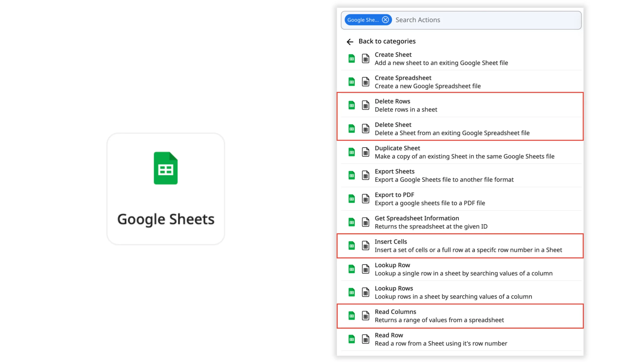Click document icon beside Insert Cells
This screenshot has height=362, width=644.
coord(366,246)
